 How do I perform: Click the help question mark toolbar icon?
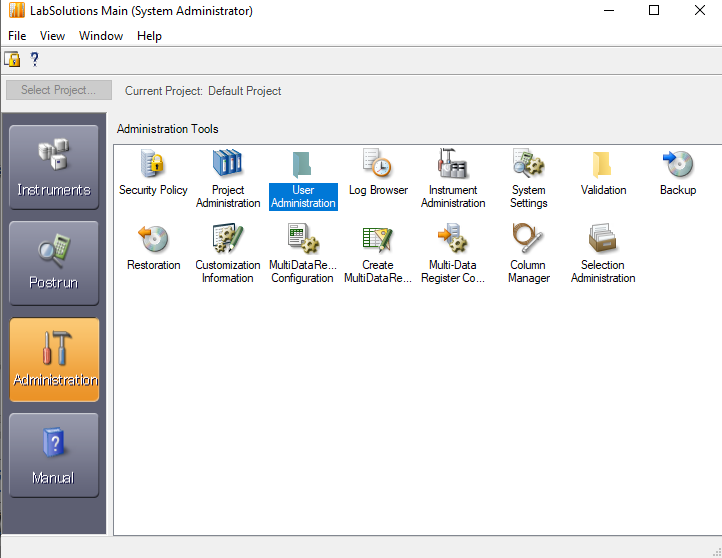(35, 59)
